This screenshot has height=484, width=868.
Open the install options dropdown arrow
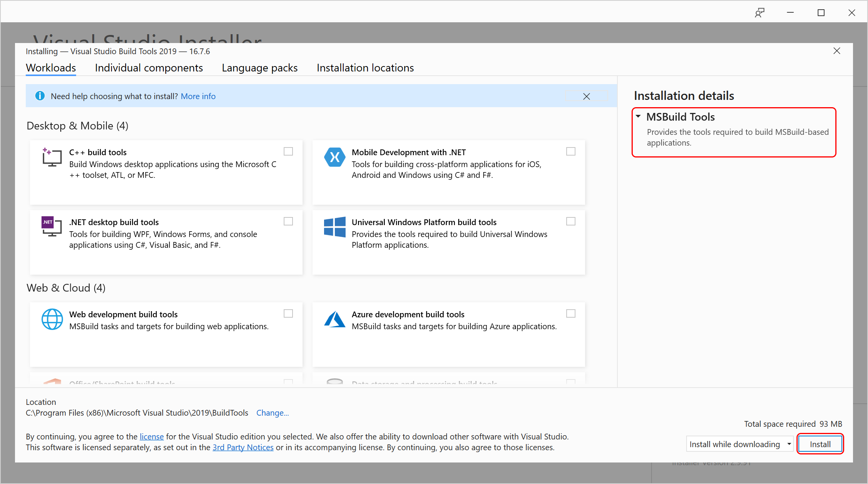click(788, 443)
